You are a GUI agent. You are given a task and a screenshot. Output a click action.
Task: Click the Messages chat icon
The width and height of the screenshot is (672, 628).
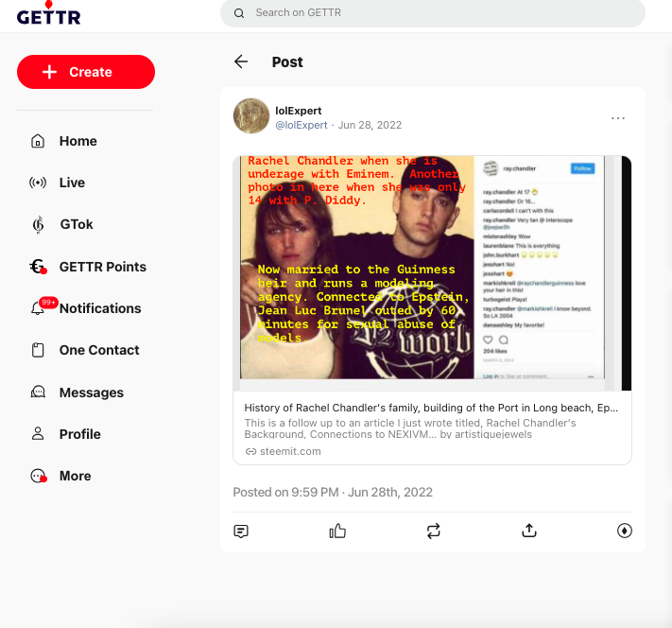38,392
